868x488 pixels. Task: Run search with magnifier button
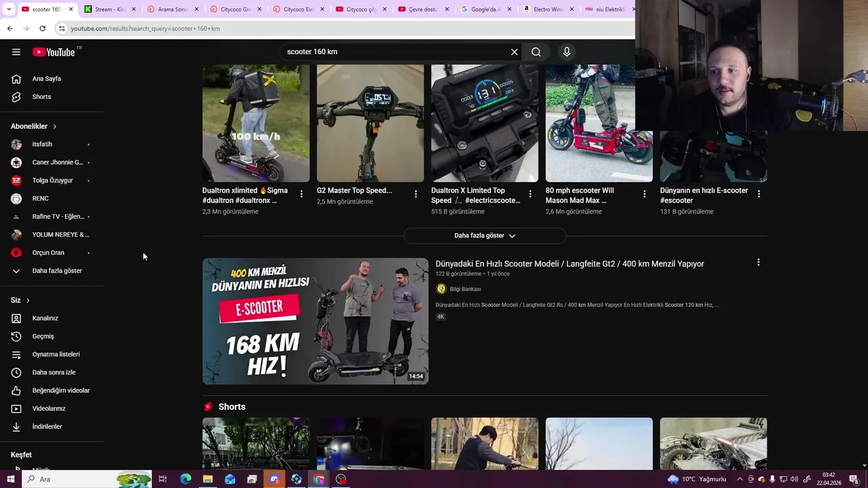(x=536, y=52)
